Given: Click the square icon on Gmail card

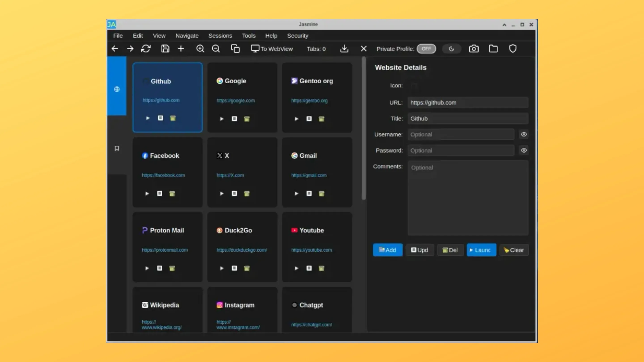Looking at the screenshot, I should [x=309, y=193].
